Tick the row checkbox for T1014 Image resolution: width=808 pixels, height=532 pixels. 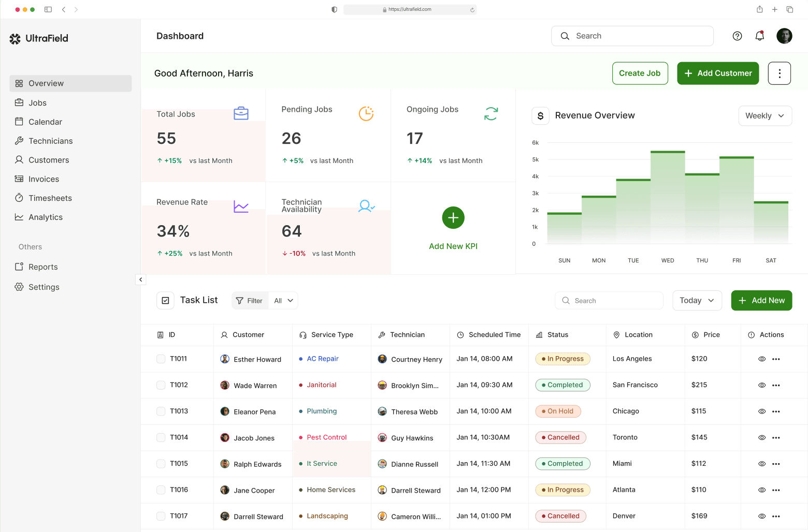point(161,437)
